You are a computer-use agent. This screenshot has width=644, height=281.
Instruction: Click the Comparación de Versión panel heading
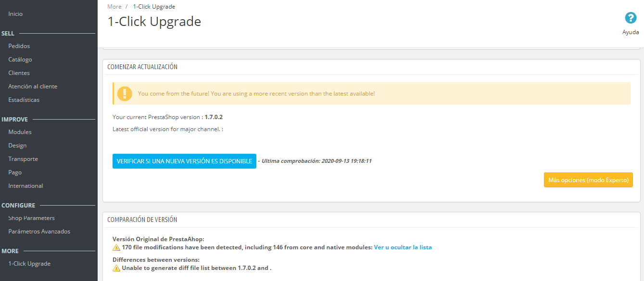click(x=142, y=220)
